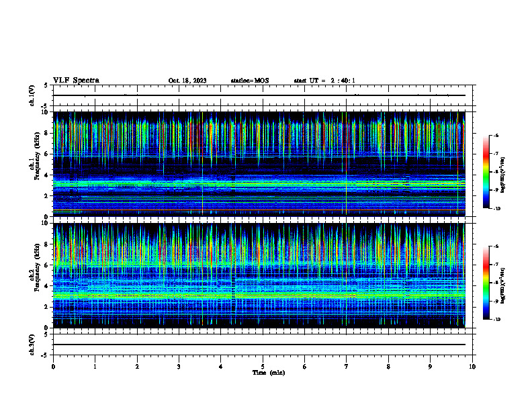Click time axis tick label "8"
Viewport: 532px width, 411px height.
pos(388,367)
